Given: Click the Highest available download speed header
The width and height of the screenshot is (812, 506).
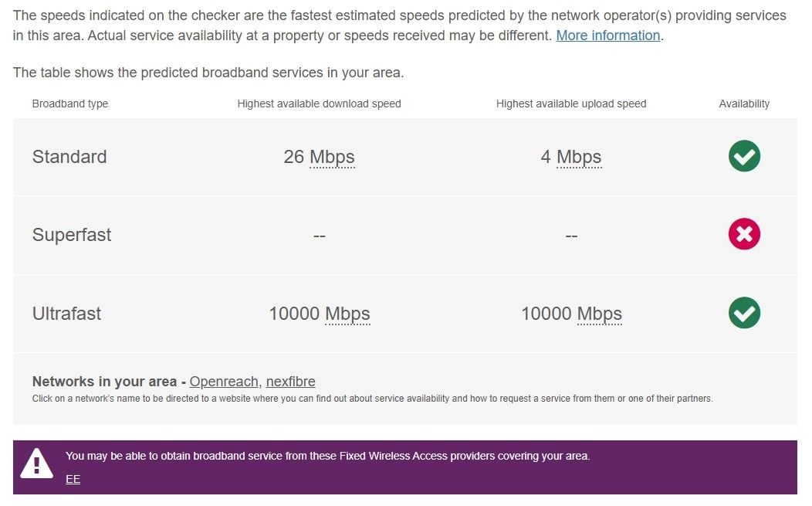Looking at the screenshot, I should coord(319,104).
